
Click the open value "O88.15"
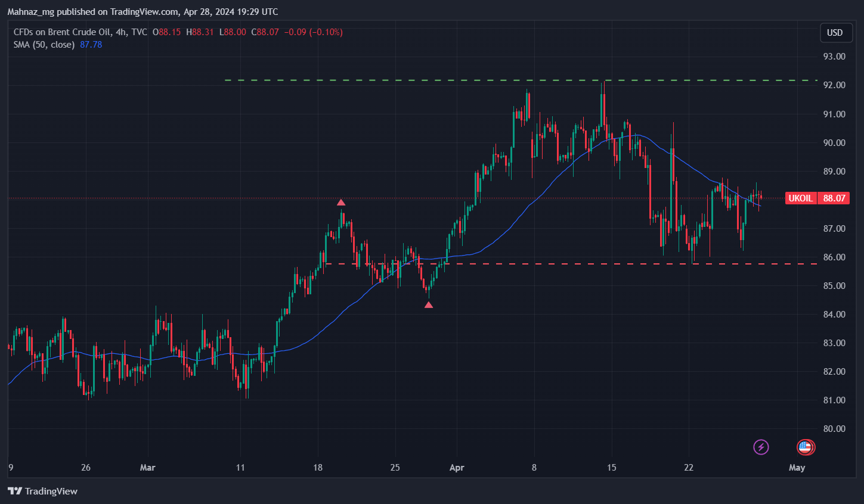click(x=166, y=32)
